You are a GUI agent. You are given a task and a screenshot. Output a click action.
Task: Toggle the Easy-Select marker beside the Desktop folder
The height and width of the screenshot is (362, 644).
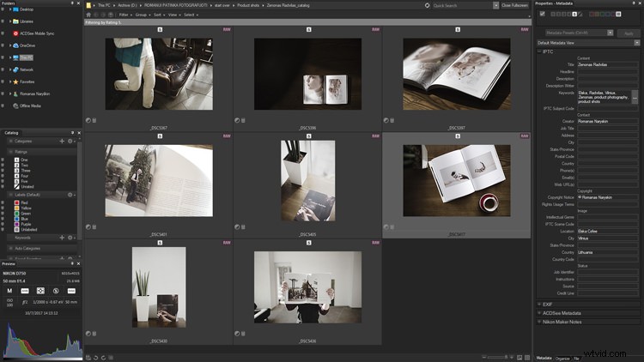click(3, 9)
